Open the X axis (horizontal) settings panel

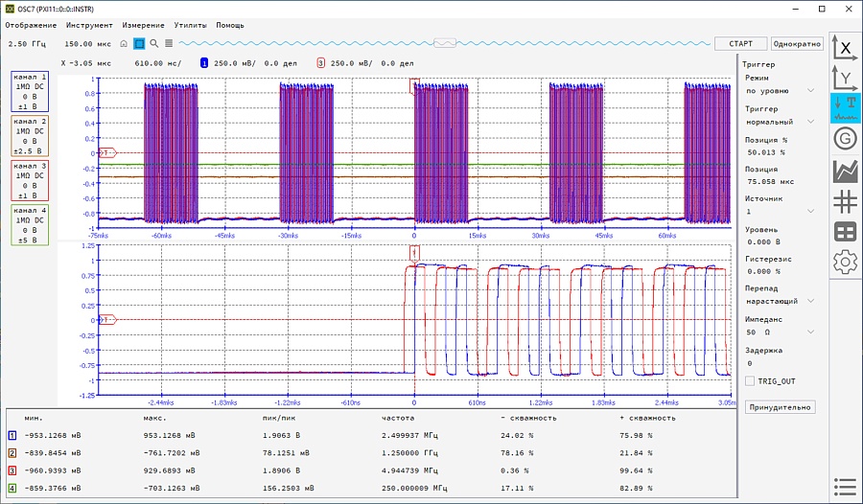tap(845, 48)
